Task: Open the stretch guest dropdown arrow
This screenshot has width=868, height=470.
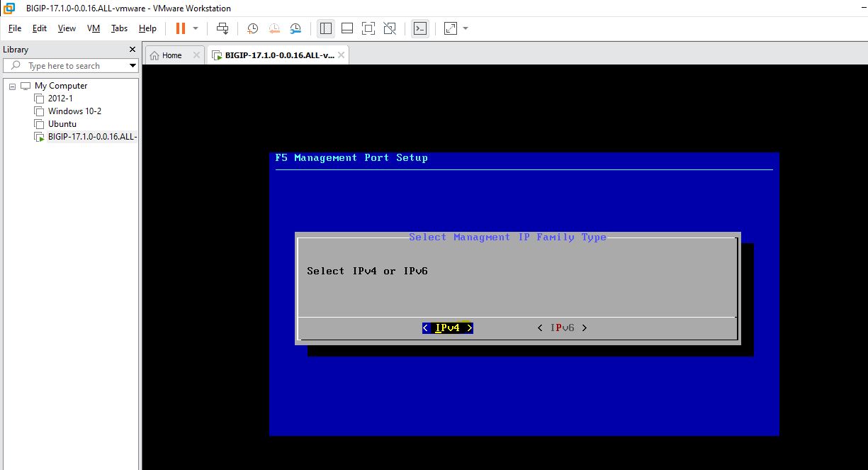Action: coord(466,28)
